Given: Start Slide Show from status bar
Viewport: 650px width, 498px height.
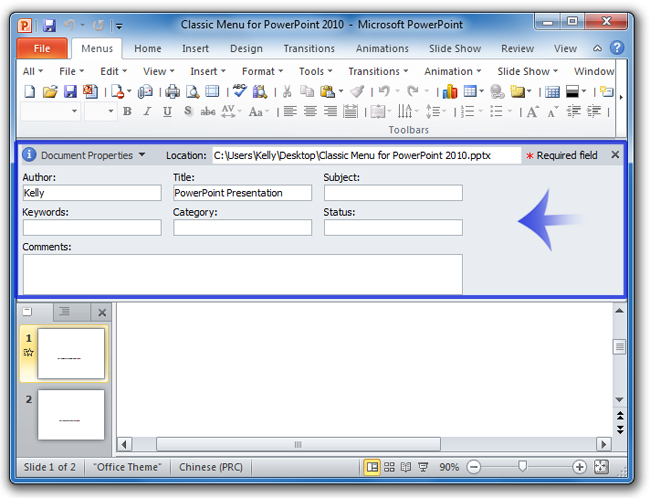Looking at the screenshot, I should [423, 467].
